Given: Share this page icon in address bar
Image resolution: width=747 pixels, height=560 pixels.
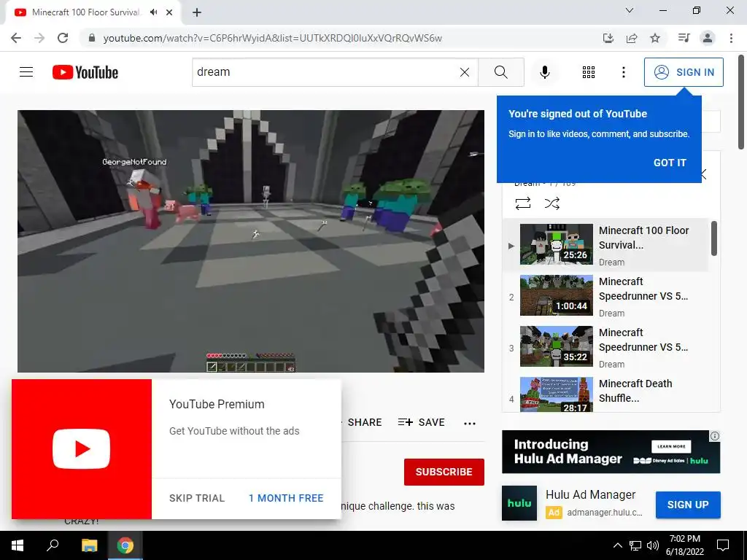Looking at the screenshot, I should click(632, 38).
